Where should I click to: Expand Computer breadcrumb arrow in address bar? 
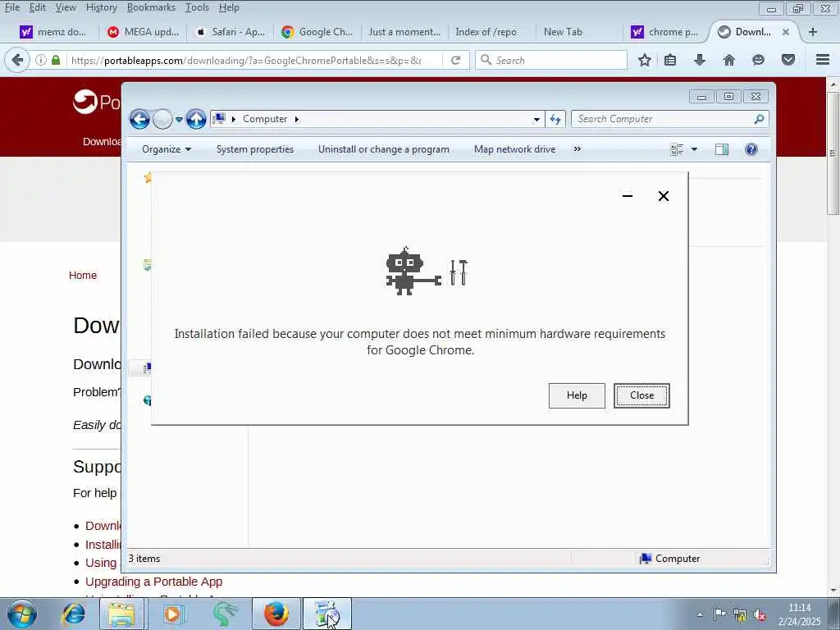click(297, 119)
